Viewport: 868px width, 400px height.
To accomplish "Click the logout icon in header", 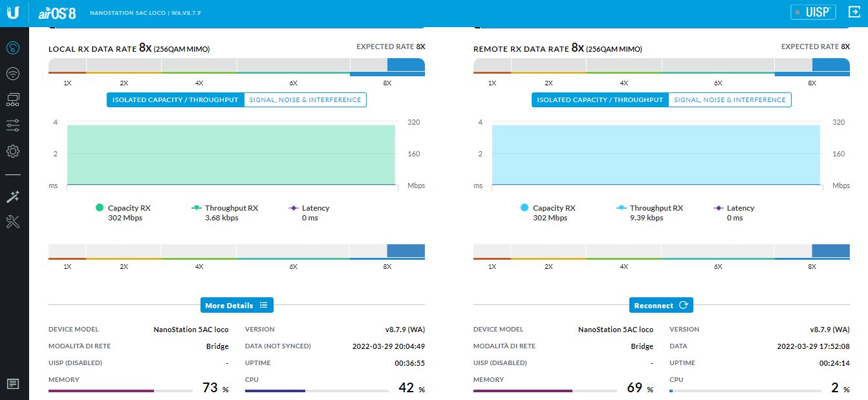I will 854,12.
